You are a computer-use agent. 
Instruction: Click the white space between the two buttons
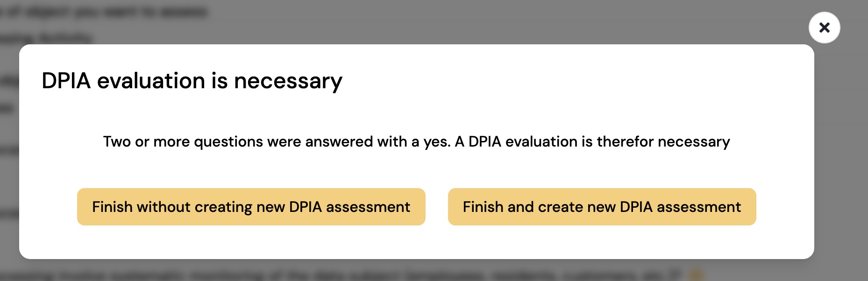coord(437,207)
